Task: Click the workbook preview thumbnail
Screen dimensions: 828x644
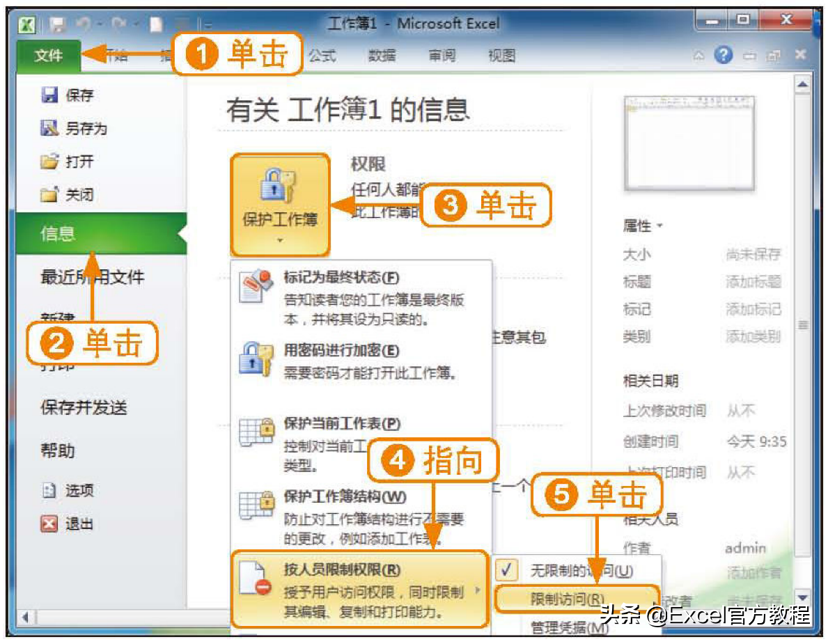Action: pyautogui.click(x=689, y=143)
